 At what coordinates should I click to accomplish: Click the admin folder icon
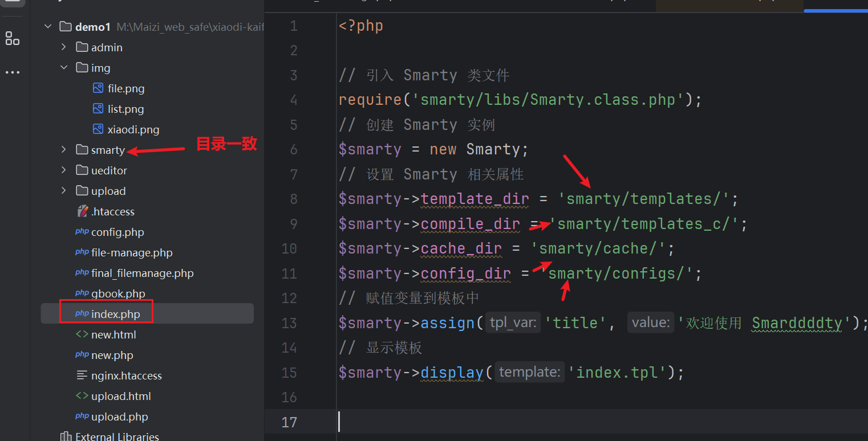82,47
